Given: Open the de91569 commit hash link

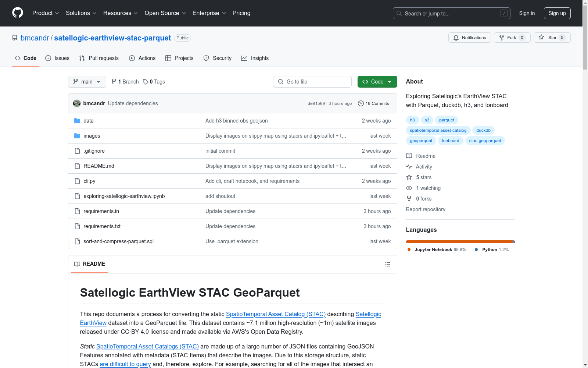Looking at the screenshot, I should click(x=316, y=103).
